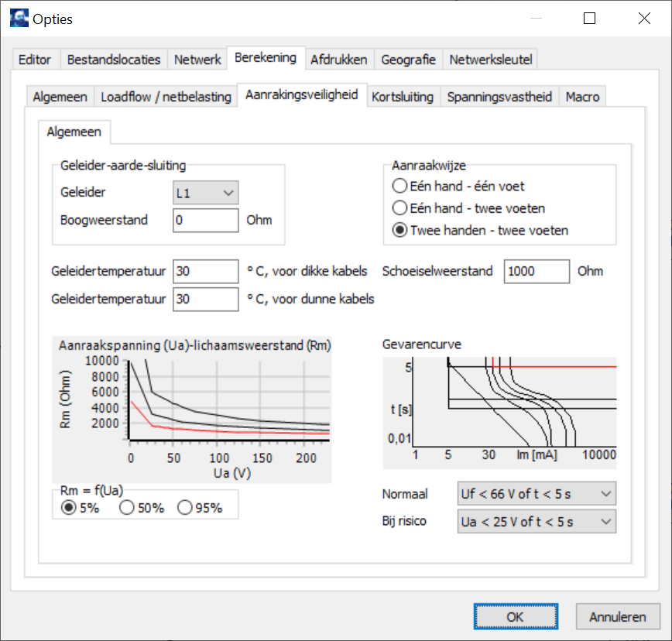Open the Geleider L1 dropdown

(205, 193)
